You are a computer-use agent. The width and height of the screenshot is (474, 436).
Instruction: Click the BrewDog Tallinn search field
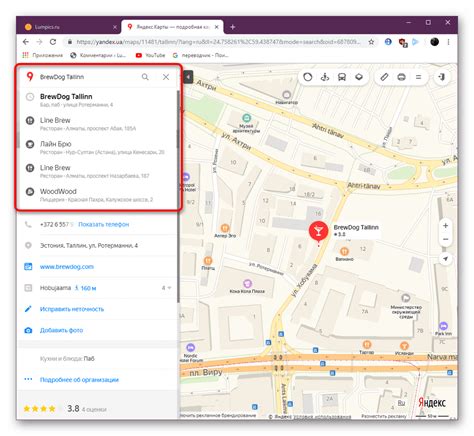(87, 77)
